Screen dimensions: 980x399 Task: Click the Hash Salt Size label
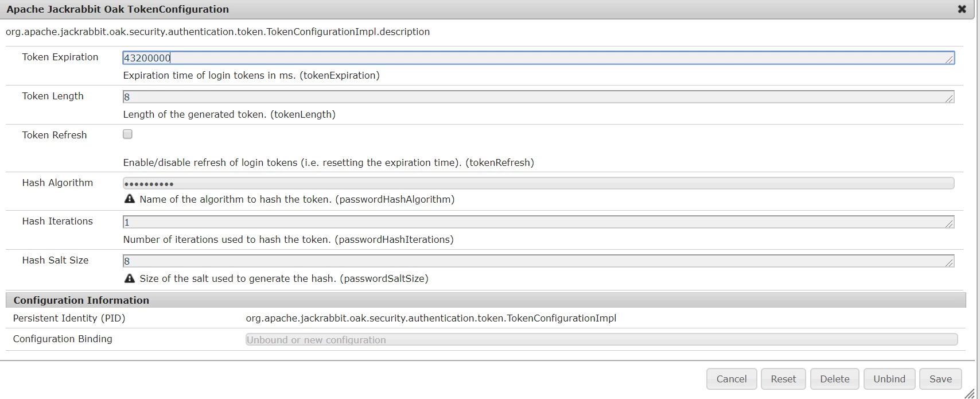(55, 260)
